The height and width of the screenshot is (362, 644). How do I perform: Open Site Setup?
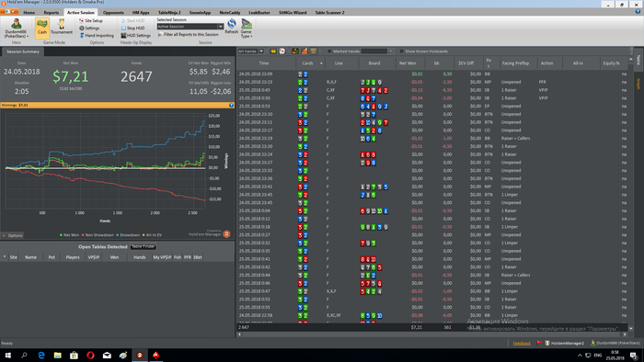tap(91, 20)
